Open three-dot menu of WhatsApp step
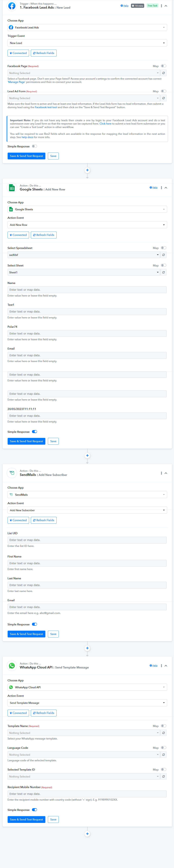Image resolution: width=174 pixels, height=868 pixels. [x=161, y=666]
